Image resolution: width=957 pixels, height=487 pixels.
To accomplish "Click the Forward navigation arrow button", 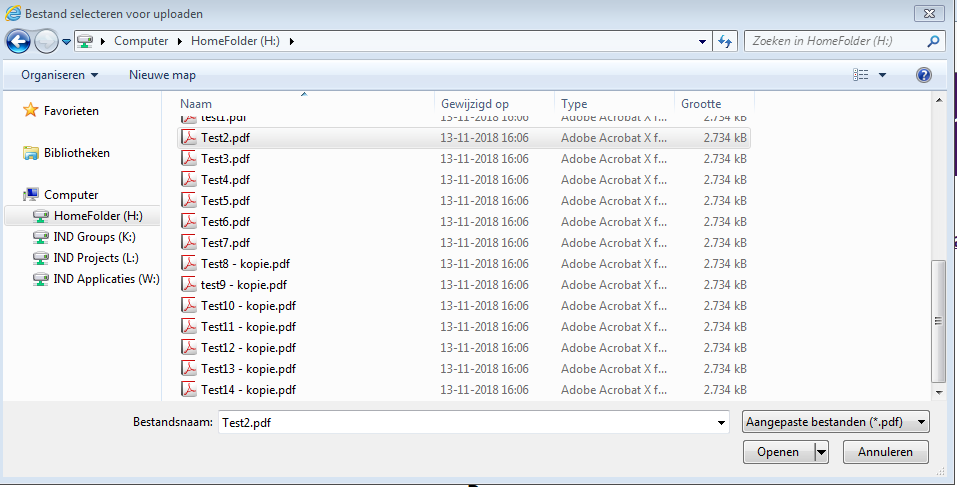I will (46, 41).
